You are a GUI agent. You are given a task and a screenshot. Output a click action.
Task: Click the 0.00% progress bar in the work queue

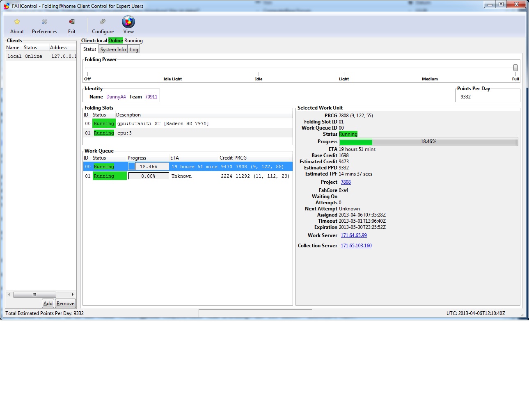click(x=148, y=176)
